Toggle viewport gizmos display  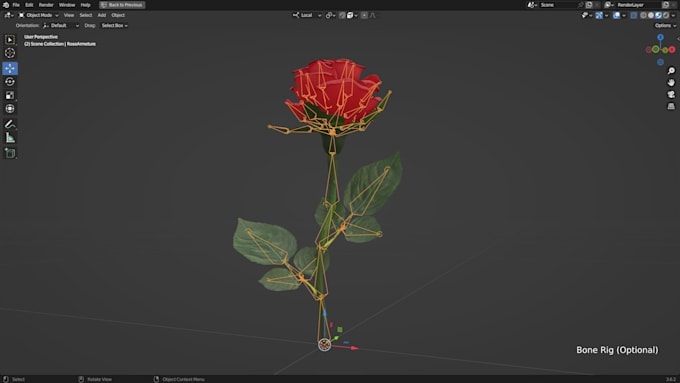(x=599, y=15)
